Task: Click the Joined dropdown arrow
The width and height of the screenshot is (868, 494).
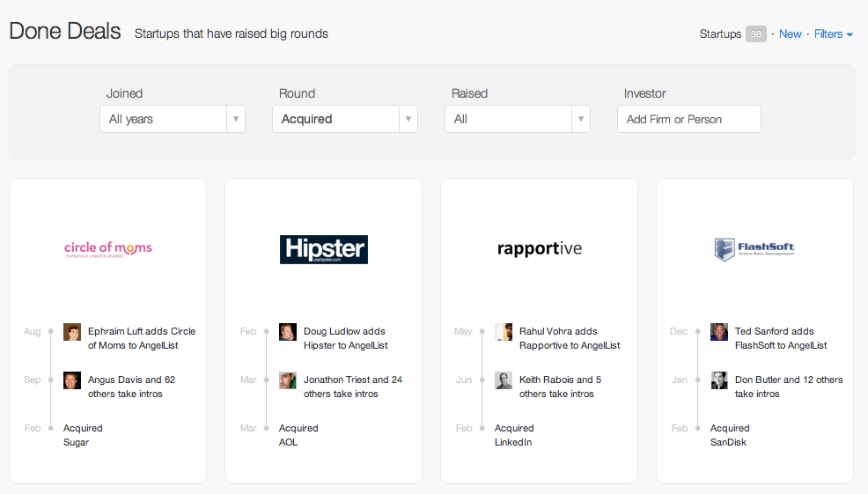Action: (236, 119)
